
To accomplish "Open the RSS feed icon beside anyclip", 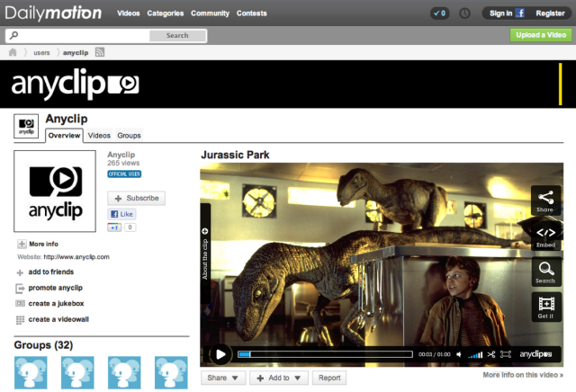I will click(x=100, y=52).
